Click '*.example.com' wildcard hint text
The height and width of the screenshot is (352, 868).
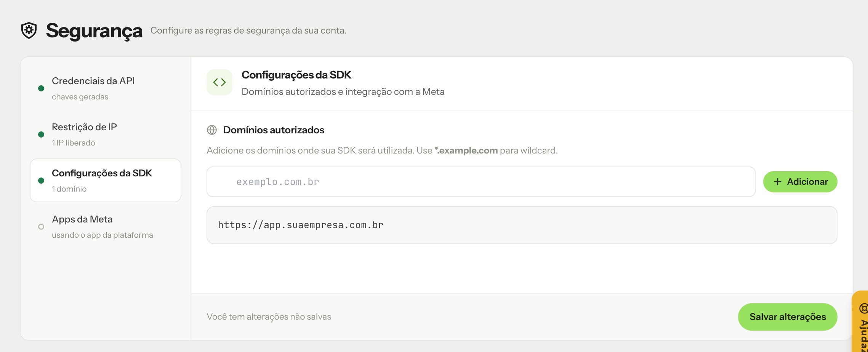point(466,150)
